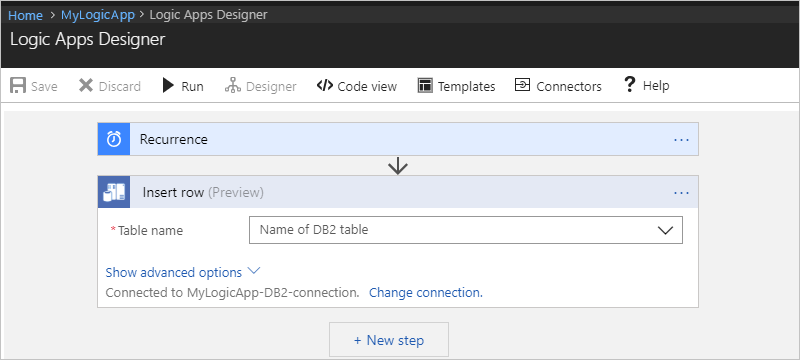Click the Name of DB2 table field
Screen dimensions: 800x360
465,230
